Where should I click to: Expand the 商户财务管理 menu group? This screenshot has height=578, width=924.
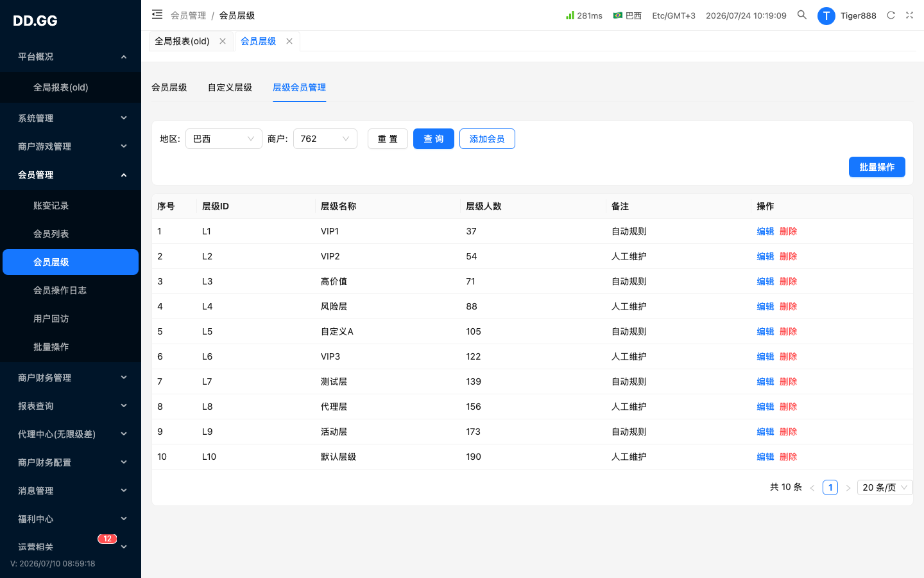click(x=71, y=378)
